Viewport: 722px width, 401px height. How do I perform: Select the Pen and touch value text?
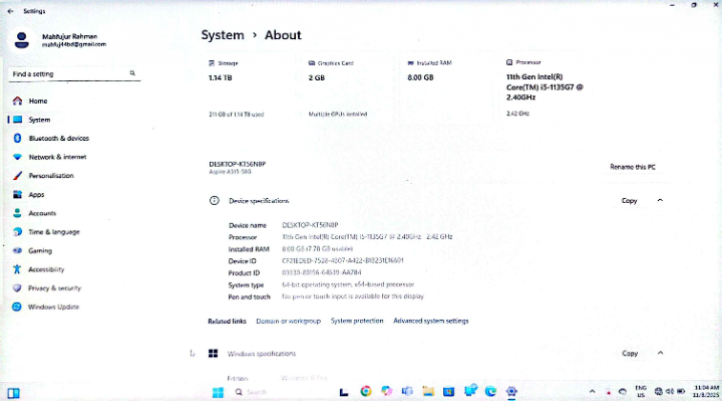[x=353, y=296]
